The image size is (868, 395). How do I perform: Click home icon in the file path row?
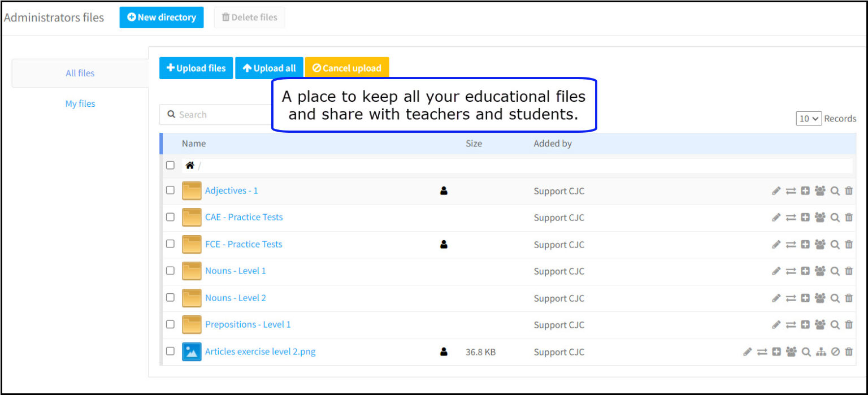point(190,164)
